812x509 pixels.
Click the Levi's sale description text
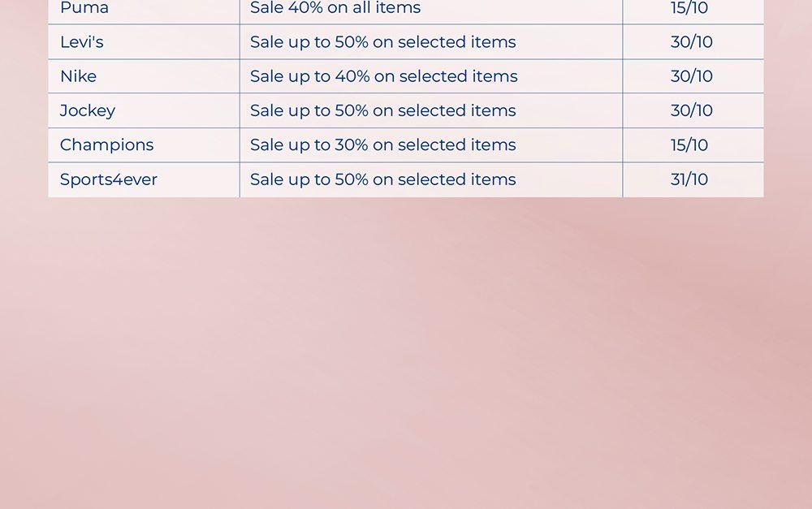(382, 42)
